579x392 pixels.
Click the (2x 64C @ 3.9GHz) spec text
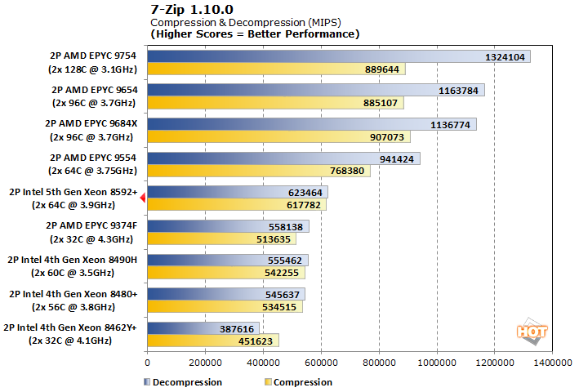coord(73,205)
